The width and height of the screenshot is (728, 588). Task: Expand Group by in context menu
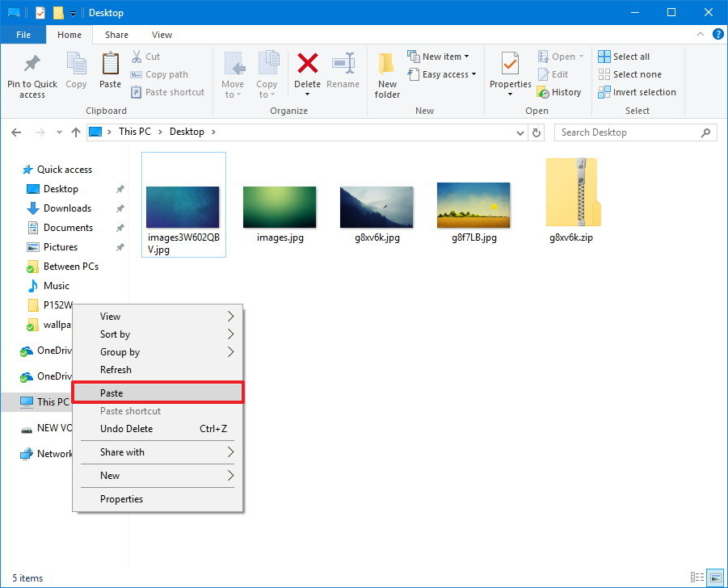point(158,352)
